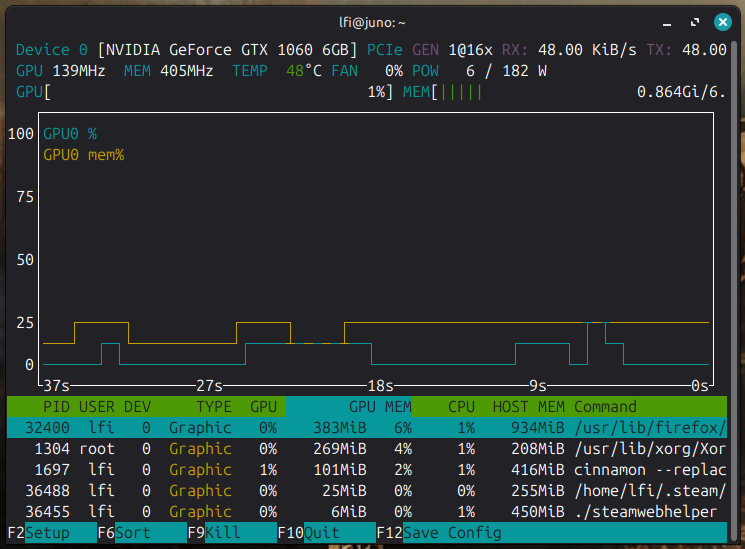Screen dimensions: 745x549
Task: Click the CPU column header
Action: [x=461, y=406]
